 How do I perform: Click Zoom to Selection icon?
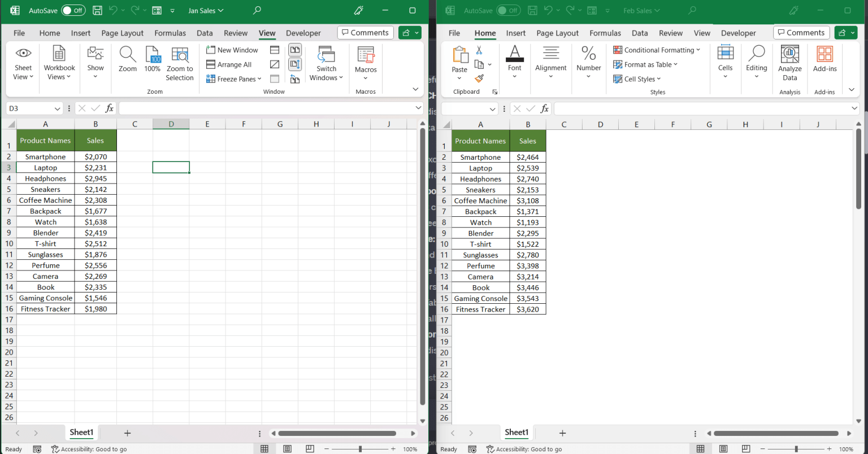(x=180, y=55)
